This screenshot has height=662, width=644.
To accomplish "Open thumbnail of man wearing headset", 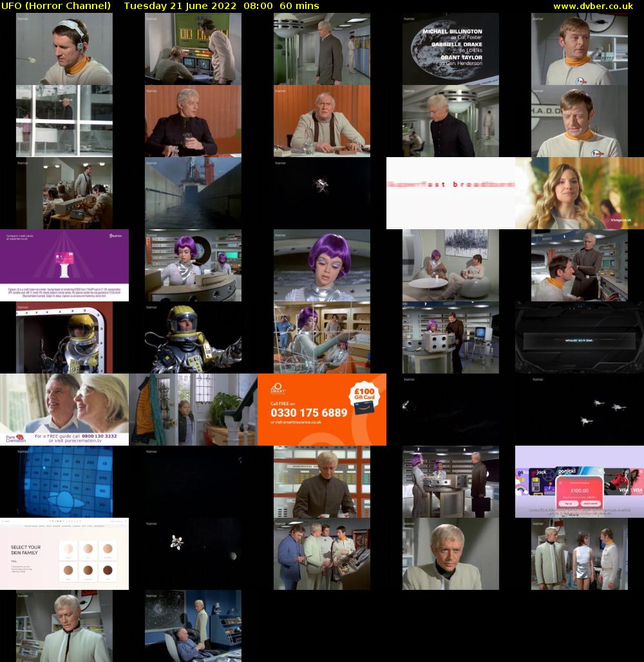I will (x=64, y=49).
